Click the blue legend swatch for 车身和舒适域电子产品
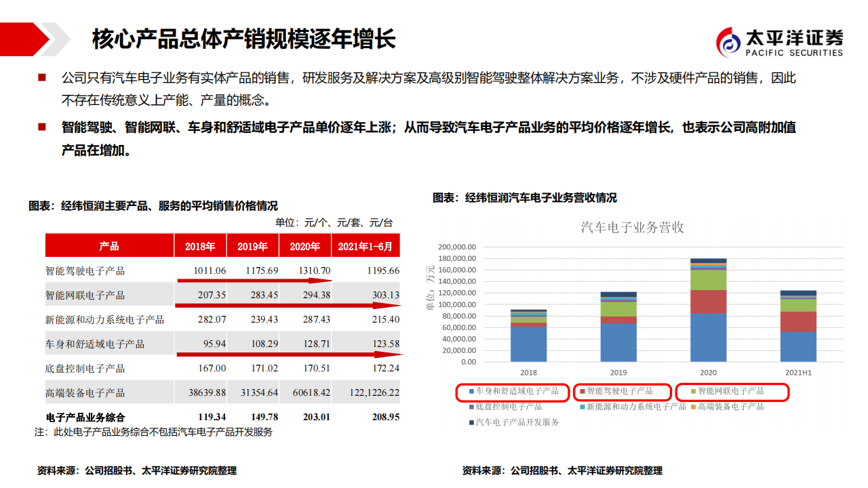 (x=471, y=391)
